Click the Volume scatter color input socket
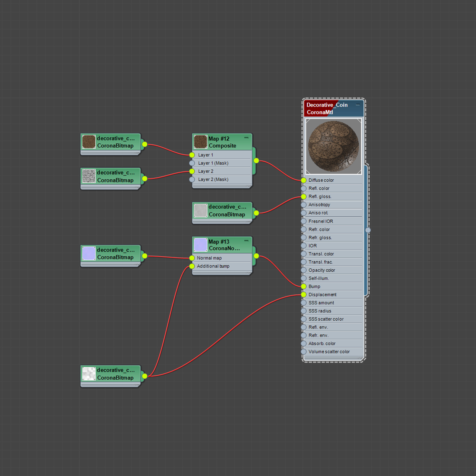Image resolution: width=476 pixels, height=476 pixels. (304, 352)
